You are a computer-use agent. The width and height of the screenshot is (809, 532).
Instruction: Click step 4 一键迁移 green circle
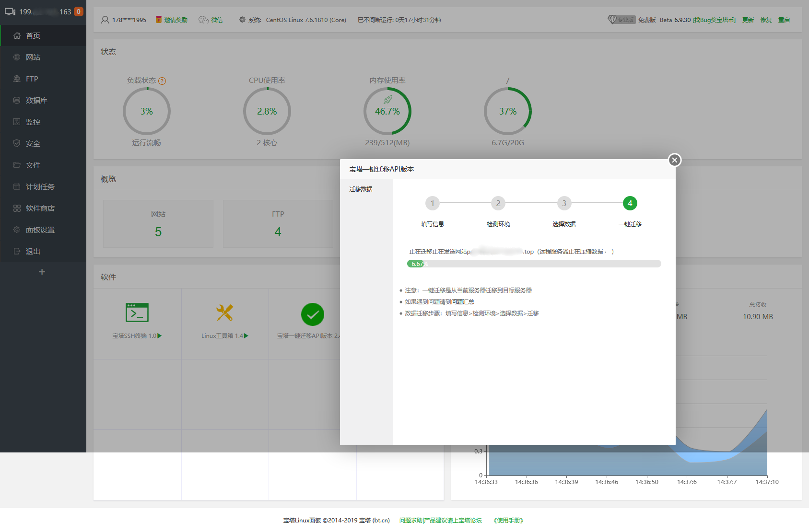point(630,203)
